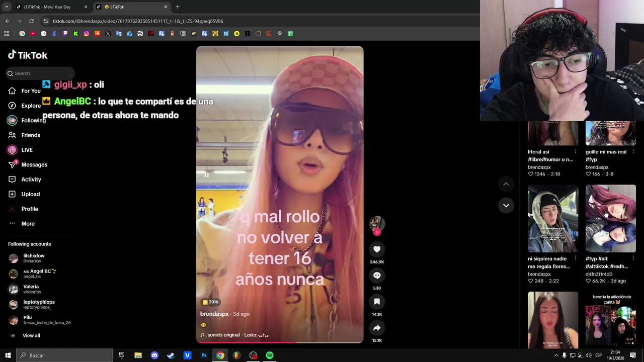Open the 'ni siquiera nadie me regala flores' thumbnail
Image resolution: width=644 pixels, height=362 pixels.
553,219
